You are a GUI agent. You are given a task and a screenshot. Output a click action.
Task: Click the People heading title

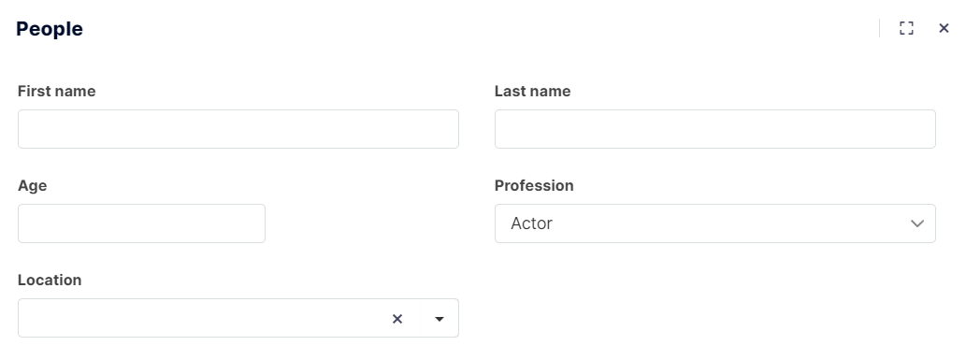pos(50,29)
